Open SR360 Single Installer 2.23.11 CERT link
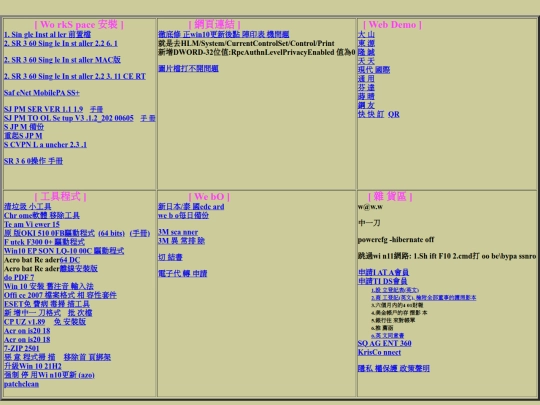Screen dimensions: 540x405 click(75, 76)
